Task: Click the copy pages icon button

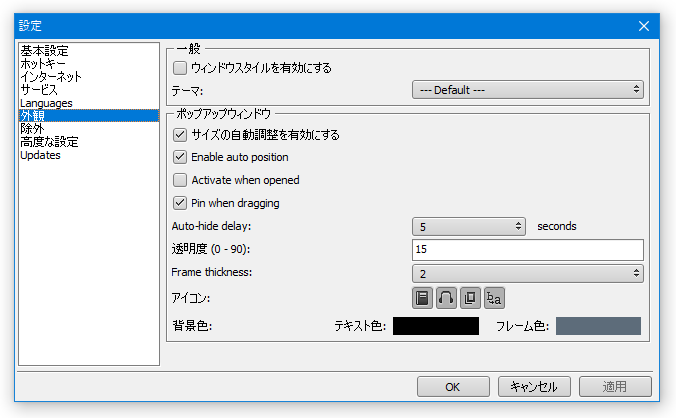Action: tap(470, 298)
